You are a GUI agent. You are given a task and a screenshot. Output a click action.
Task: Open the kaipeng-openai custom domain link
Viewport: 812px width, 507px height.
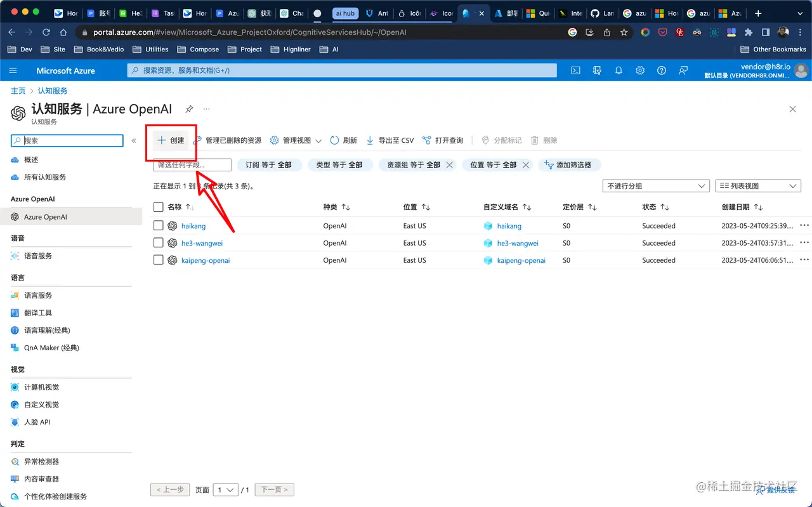[x=521, y=260]
